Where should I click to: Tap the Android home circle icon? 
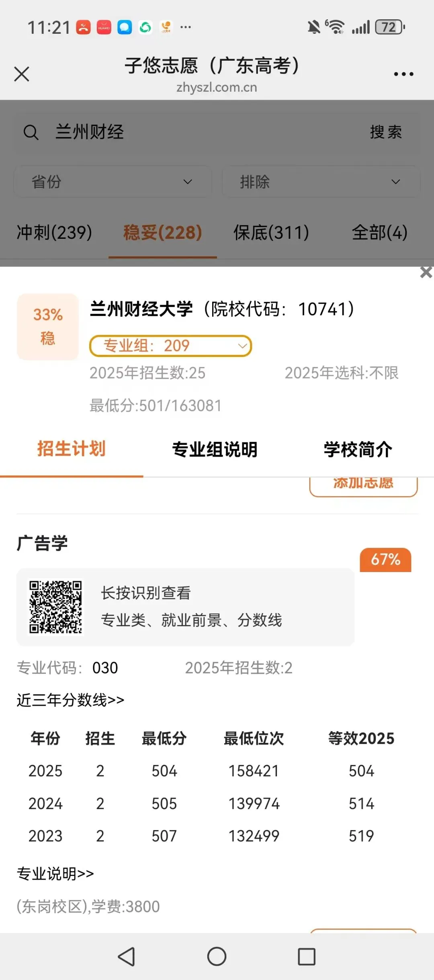217,956
